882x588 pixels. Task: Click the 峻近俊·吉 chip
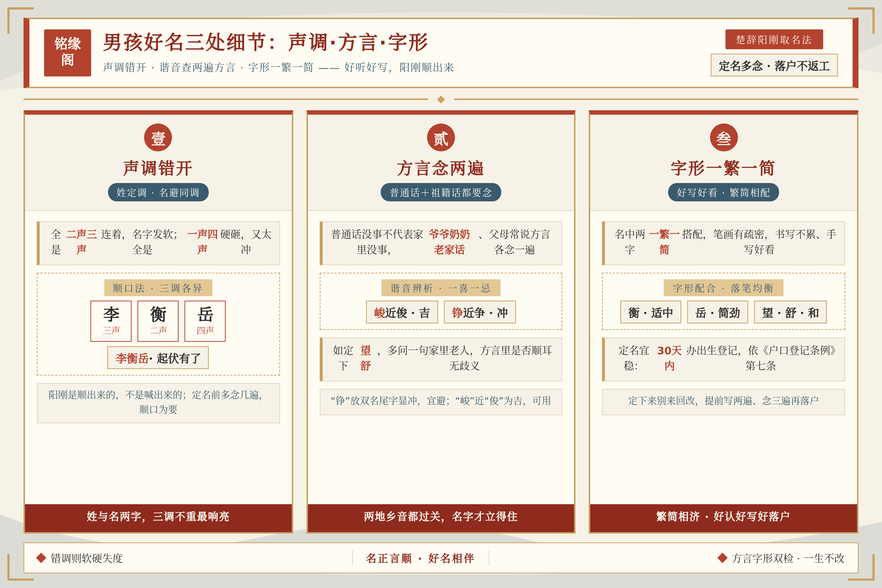(x=402, y=312)
